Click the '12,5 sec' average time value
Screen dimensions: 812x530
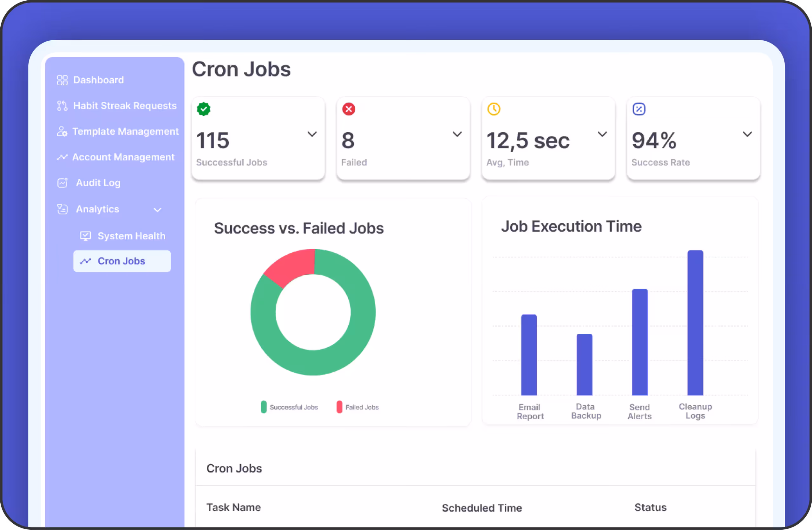coord(528,141)
